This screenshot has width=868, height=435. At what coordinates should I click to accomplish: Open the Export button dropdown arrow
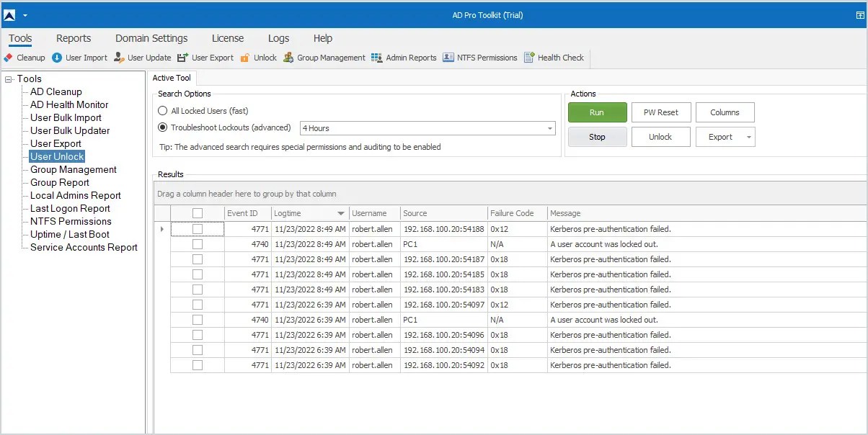tap(748, 136)
